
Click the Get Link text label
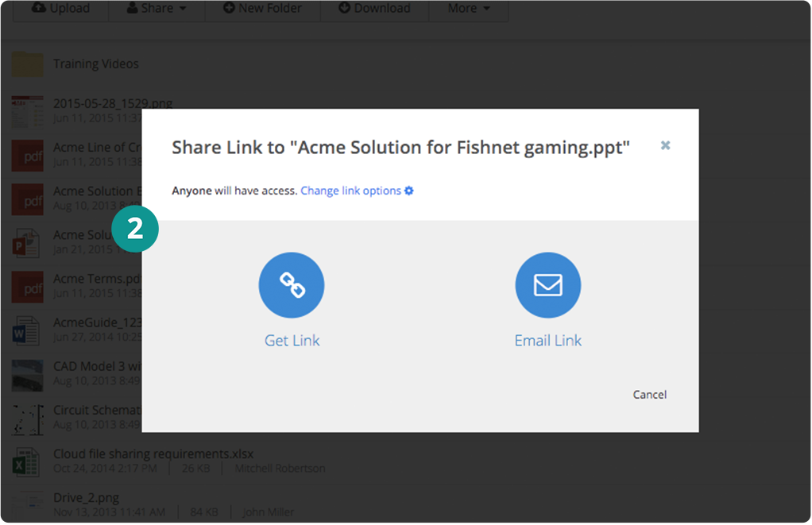292,341
